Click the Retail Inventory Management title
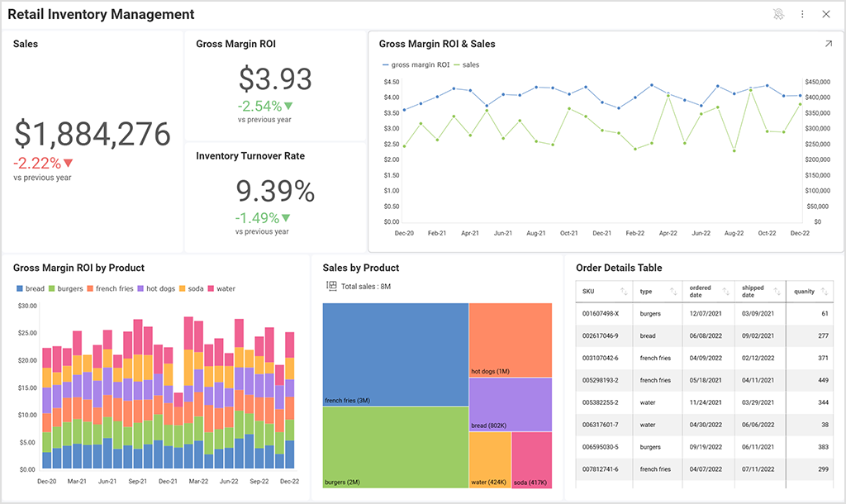This screenshot has width=846, height=504. click(101, 15)
